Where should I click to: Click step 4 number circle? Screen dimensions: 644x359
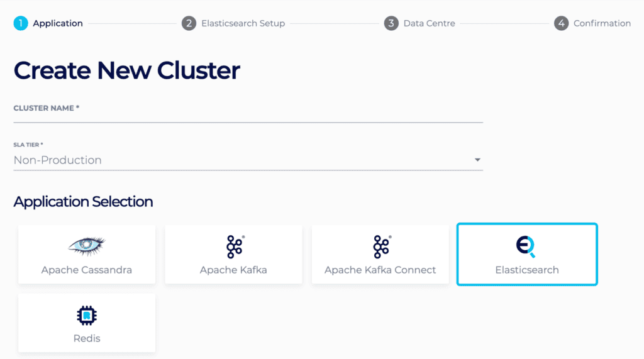[x=561, y=23]
